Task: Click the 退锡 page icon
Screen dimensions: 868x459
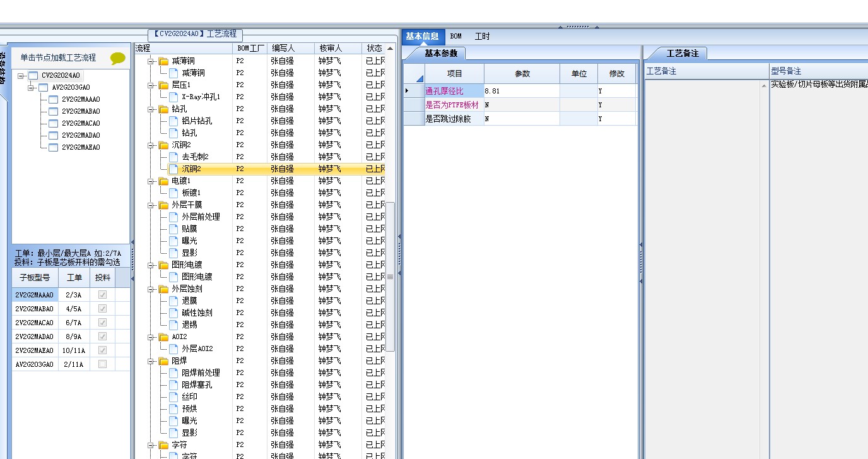Action: [x=173, y=325]
